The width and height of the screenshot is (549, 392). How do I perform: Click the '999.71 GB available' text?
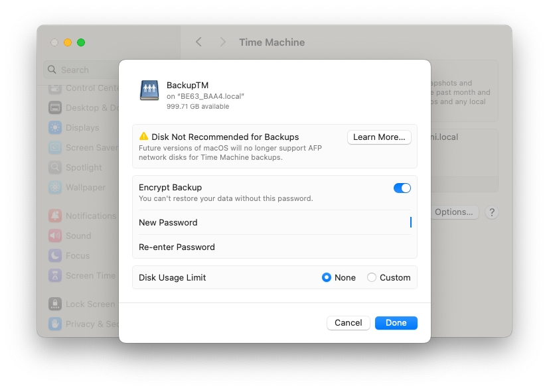[198, 106]
